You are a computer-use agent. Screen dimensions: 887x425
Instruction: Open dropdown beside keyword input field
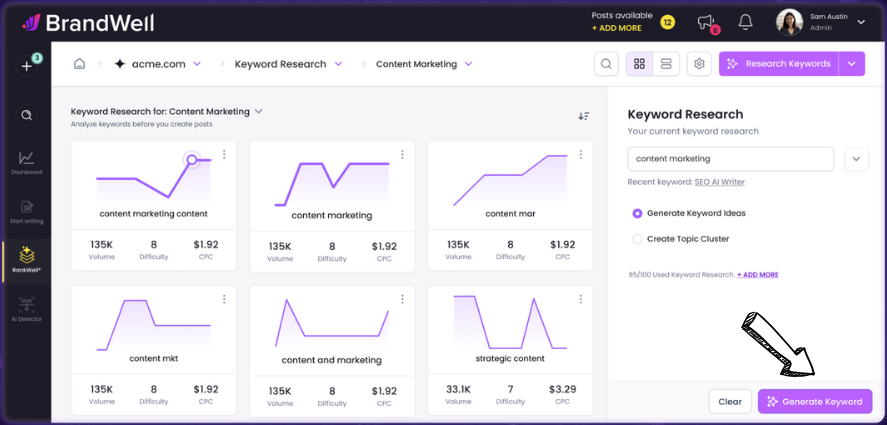click(x=856, y=158)
